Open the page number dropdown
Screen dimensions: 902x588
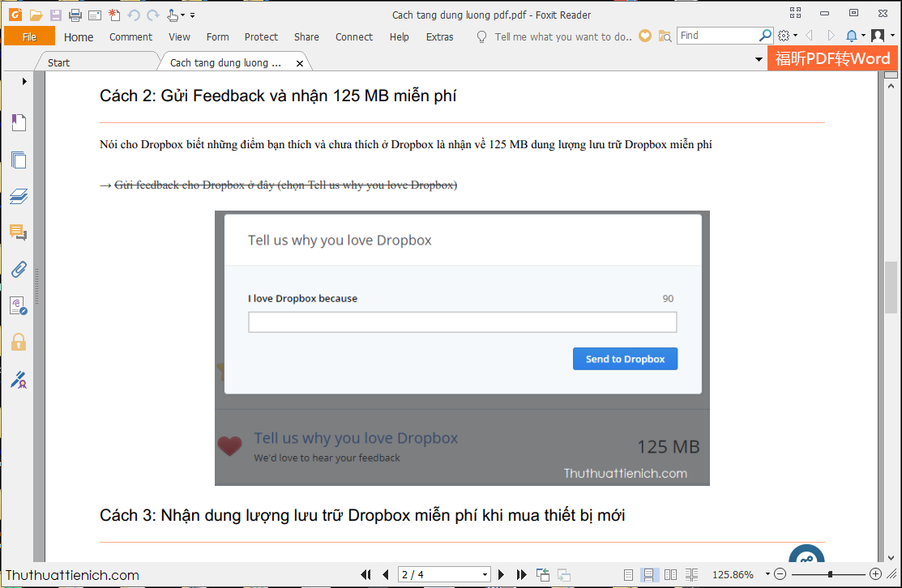[485, 574]
